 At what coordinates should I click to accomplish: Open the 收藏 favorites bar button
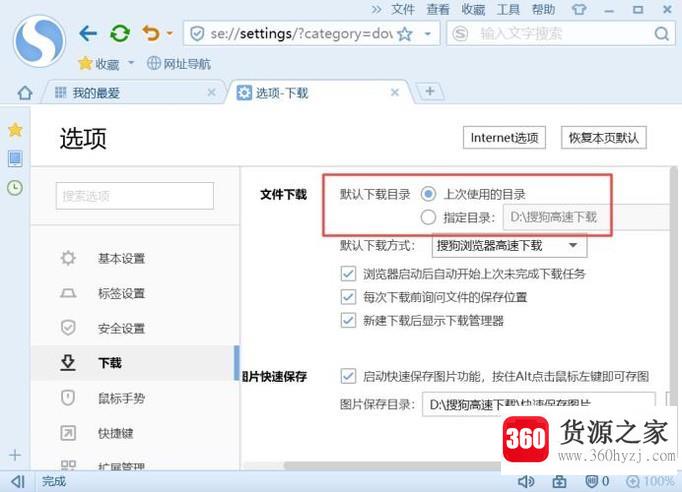pyautogui.click(x=99, y=64)
